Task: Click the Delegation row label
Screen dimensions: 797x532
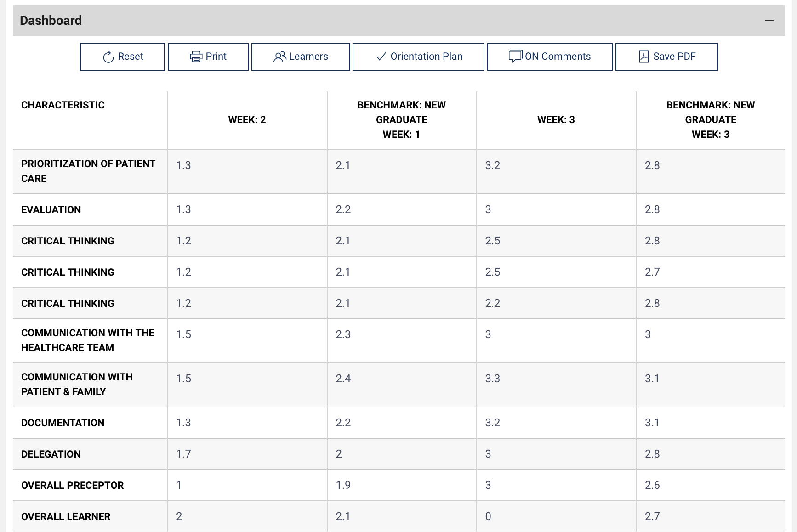Action: 51,454
